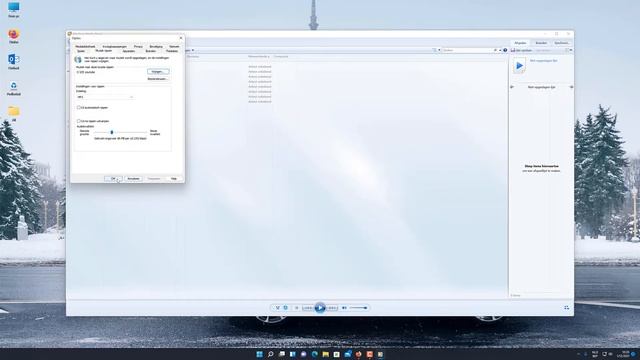
Task: Enable Cd na rippen uitwerpen checkbox
Action: [x=78, y=121]
